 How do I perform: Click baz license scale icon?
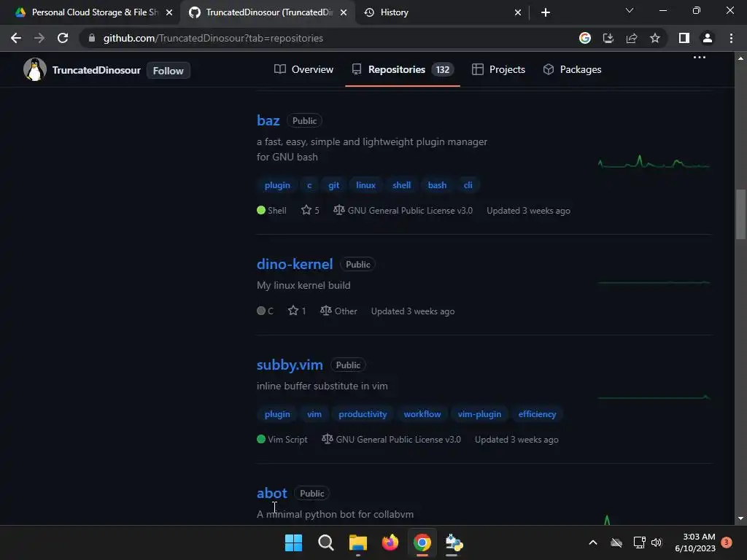(x=338, y=210)
